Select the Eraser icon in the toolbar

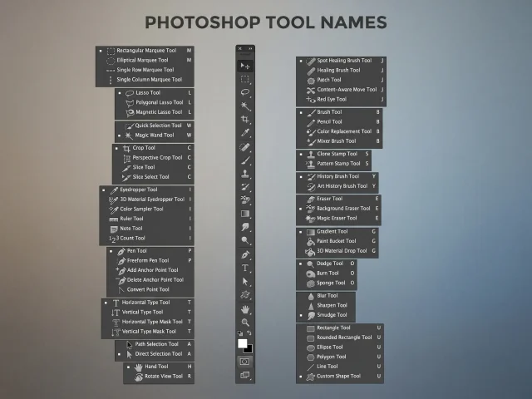[x=245, y=200]
